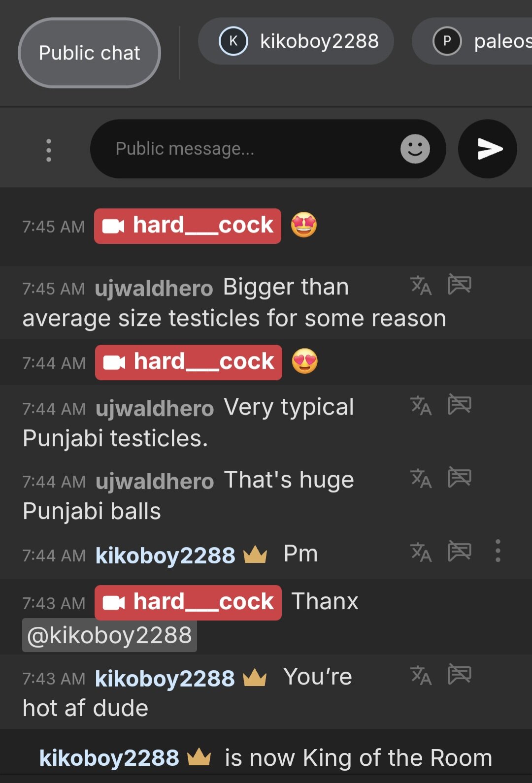
Task: Translate the 'You're hot af dude' message
Action: tap(421, 675)
